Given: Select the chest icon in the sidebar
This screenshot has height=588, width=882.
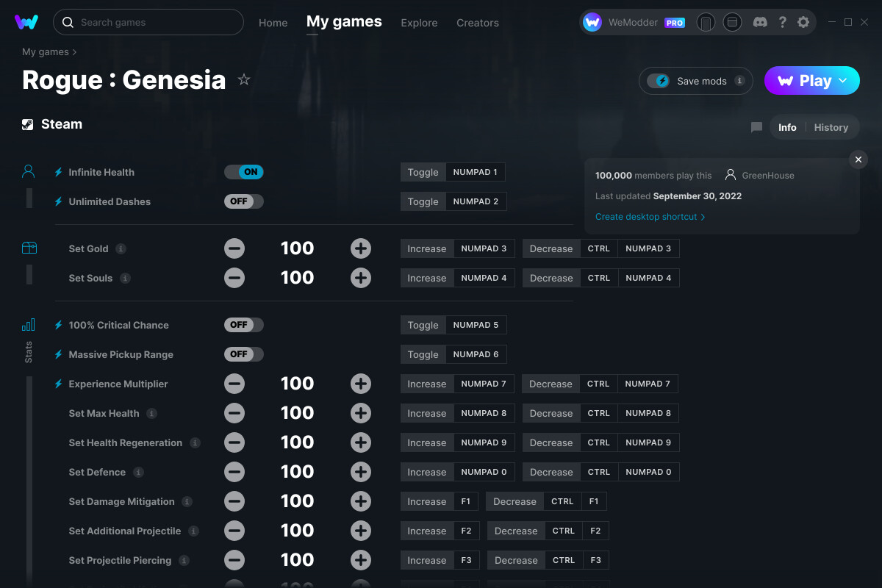Looking at the screenshot, I should coord(29,248).
